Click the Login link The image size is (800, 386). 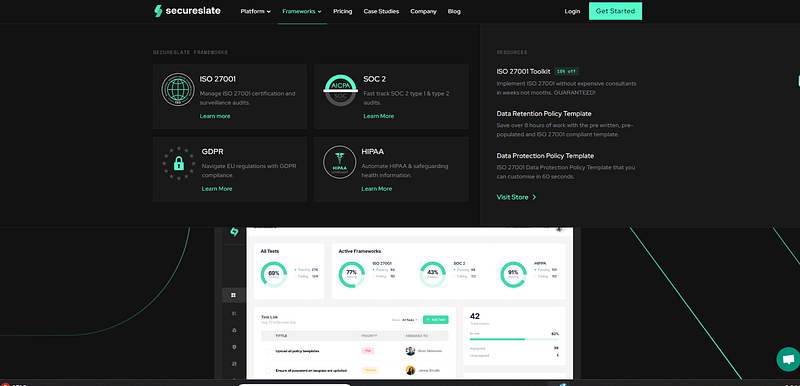(x=572, y=11)
